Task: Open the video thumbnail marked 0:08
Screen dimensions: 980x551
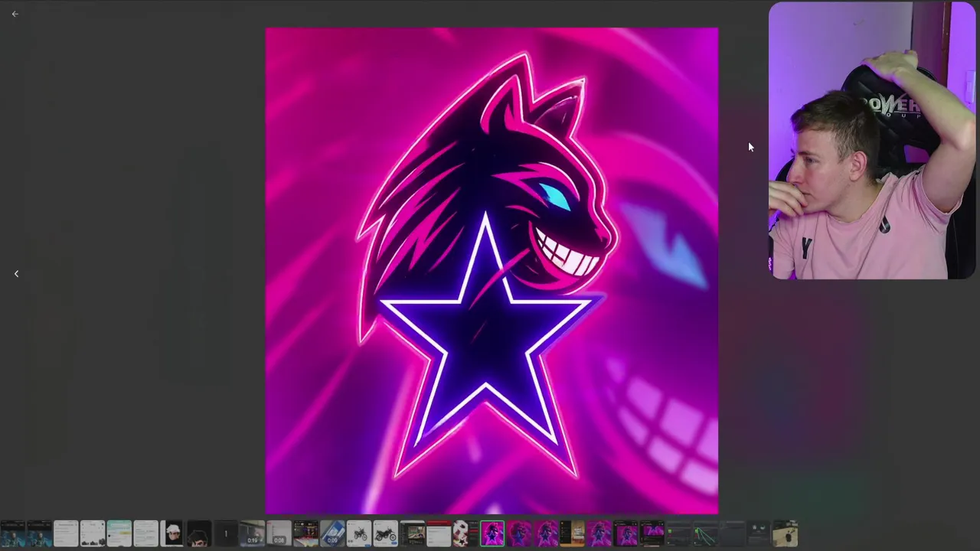Action: (x=279, y=533)
